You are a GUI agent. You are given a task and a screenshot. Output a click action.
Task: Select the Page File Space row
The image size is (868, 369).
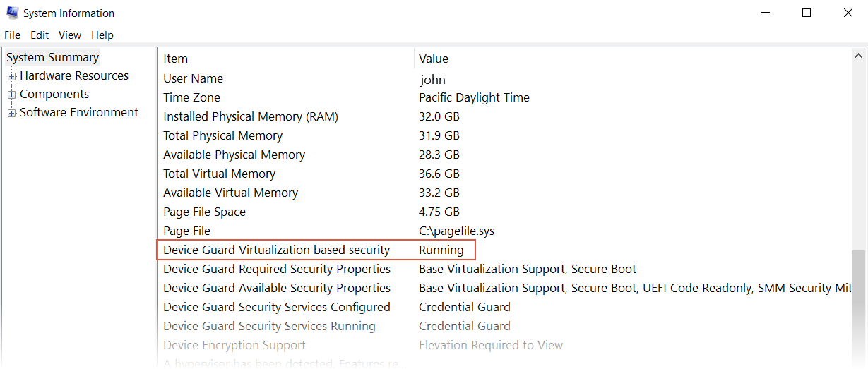click(205, 212)
